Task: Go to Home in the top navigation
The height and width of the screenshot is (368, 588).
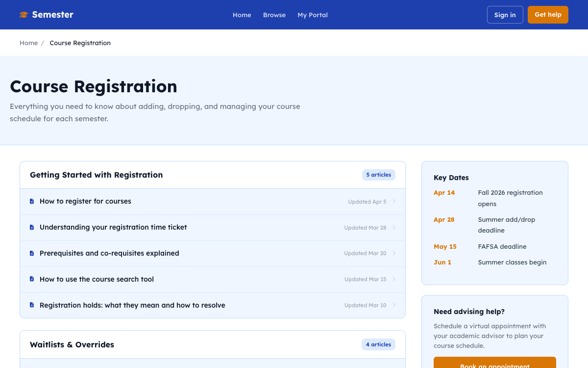Action: tap(242, 15)
